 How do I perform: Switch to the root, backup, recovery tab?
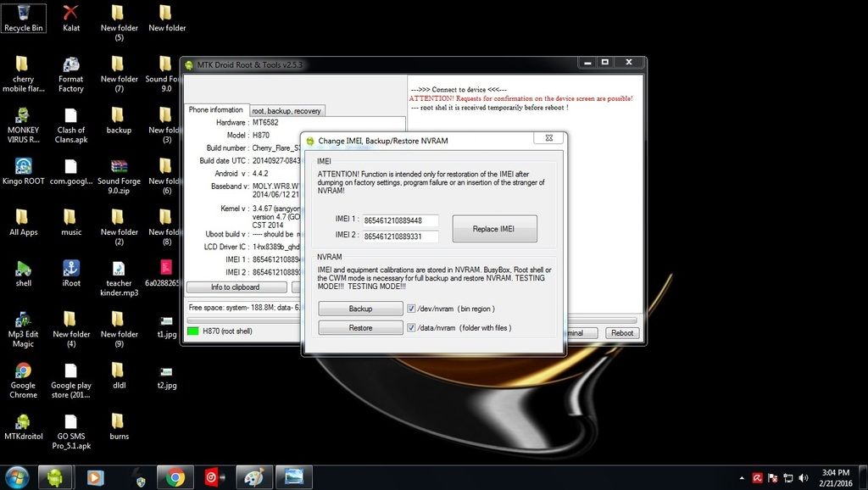click(x=286, y=110)
